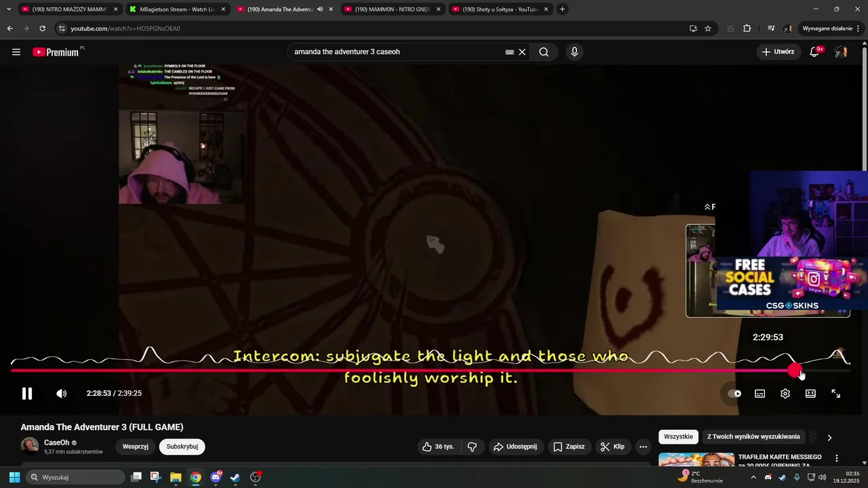The image size is (868, 488).
Task: Show more filter chips with right chevron
Action: coord(829,437)
